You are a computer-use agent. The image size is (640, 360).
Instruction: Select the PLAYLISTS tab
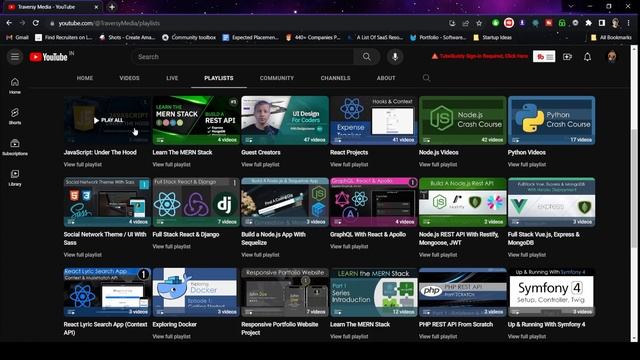point(219,78)
